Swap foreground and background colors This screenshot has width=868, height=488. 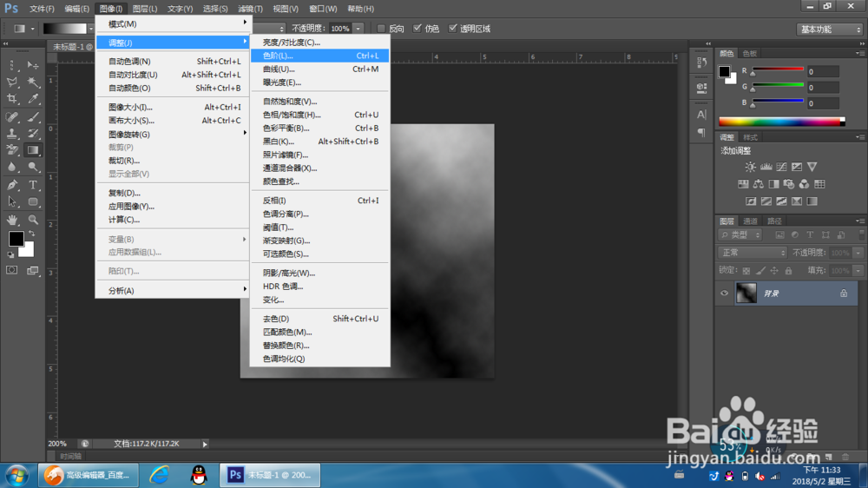(x=31, y=234)
